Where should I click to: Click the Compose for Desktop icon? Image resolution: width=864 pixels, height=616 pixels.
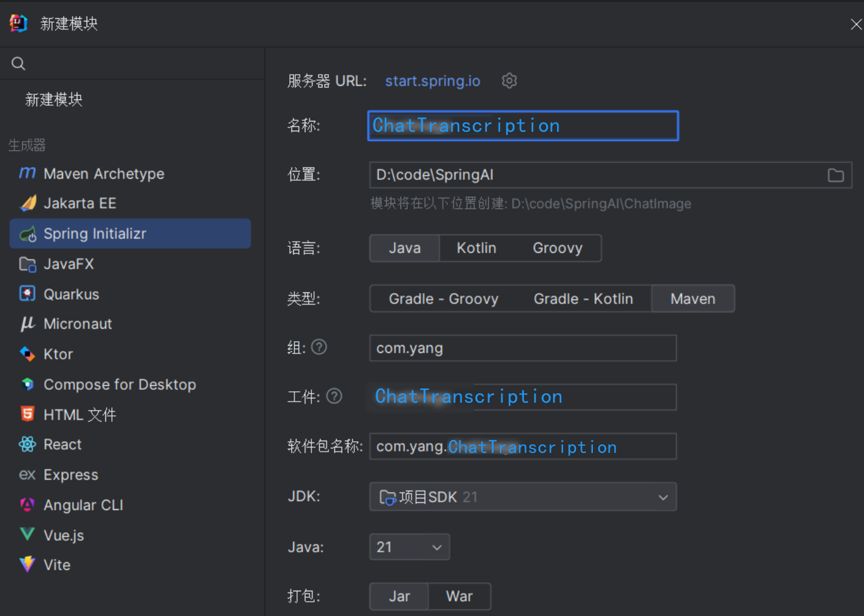pos(27,384)
